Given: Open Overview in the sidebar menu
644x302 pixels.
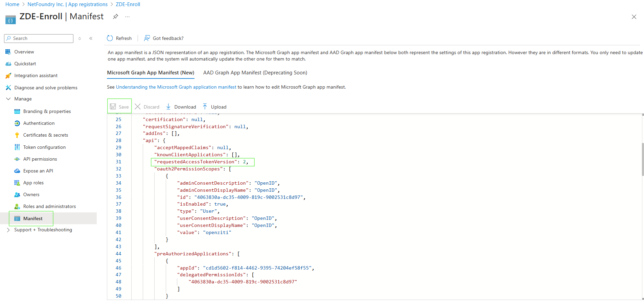Looking at the screenshot, I should (24, 52).
